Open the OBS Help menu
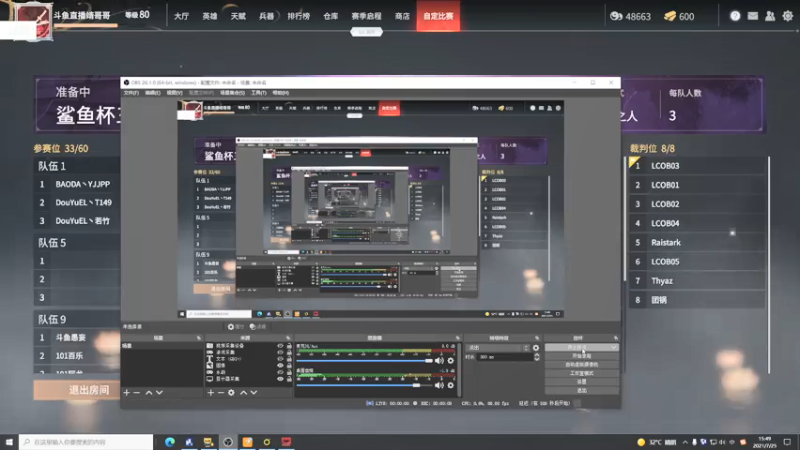This screenshot has height=450, width=800. (x=281, y=93)
